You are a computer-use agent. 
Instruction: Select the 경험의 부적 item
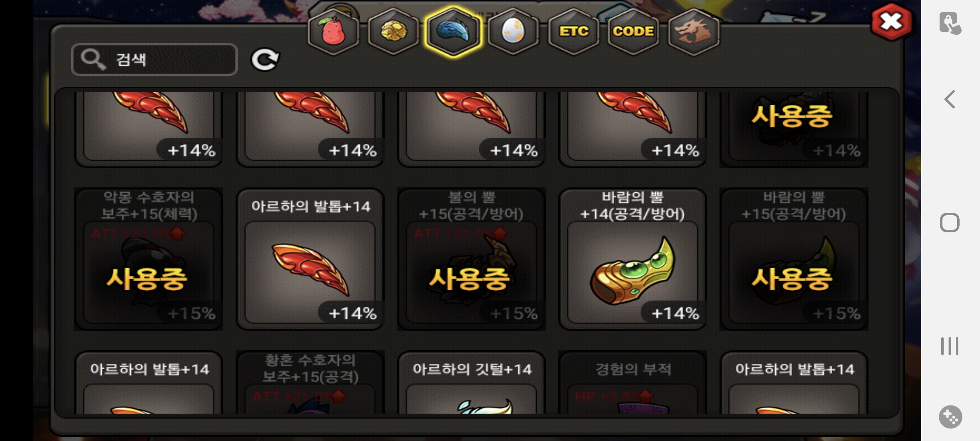[633, 383]
